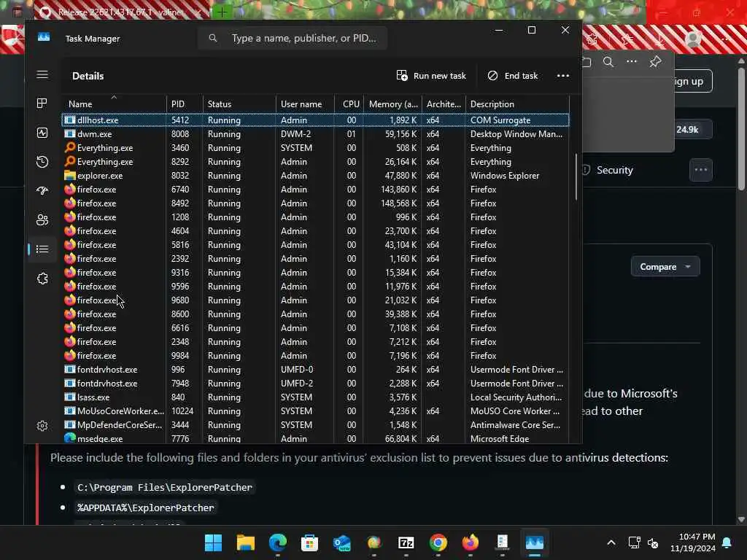Sort by Memory column header
The height and width of the screenshot is (560, 747).
393,104
